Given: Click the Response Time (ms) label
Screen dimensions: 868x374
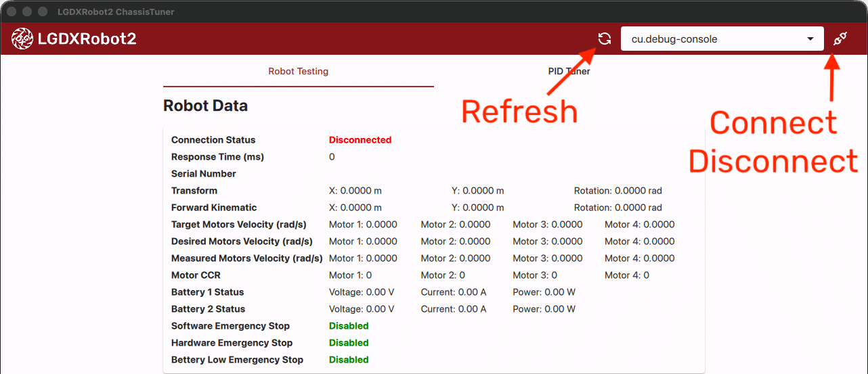Looking at the screenshot, I should (x=217, y=157).
